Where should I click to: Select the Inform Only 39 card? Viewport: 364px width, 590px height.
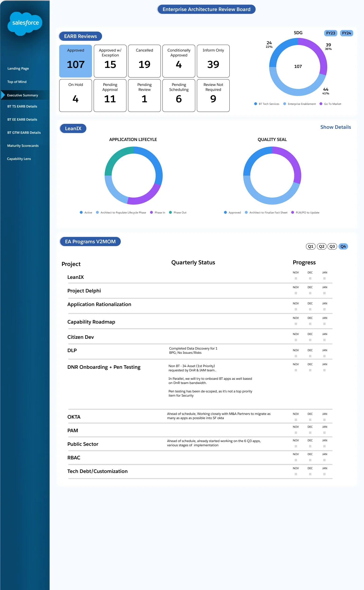tap(213, 61)
